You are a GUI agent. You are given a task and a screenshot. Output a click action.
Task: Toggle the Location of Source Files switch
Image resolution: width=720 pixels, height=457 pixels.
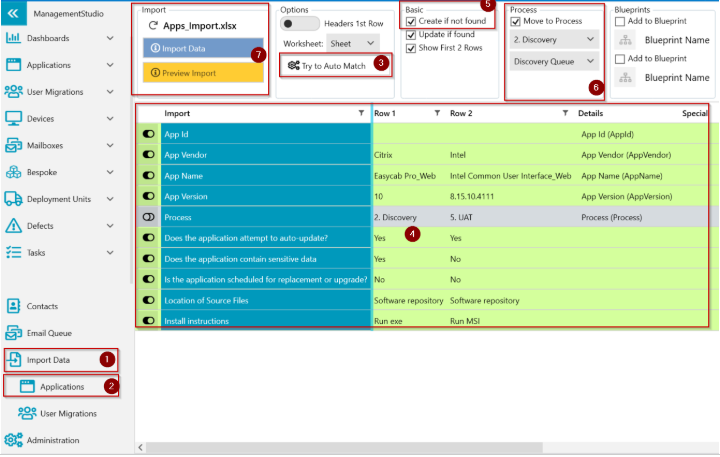point(149,300)
